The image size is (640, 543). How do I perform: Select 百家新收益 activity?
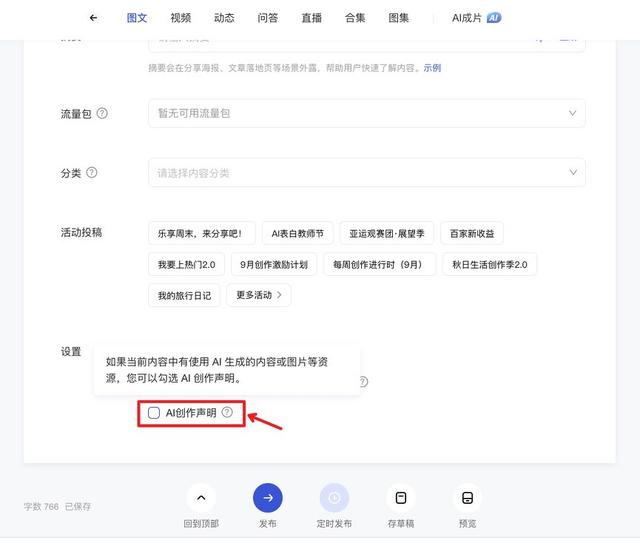tap(472, 233)
